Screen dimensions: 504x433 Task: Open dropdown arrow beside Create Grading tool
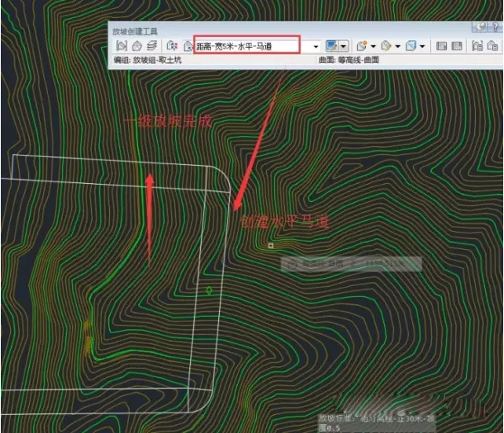pyautogui.click(x=344, y=46)
